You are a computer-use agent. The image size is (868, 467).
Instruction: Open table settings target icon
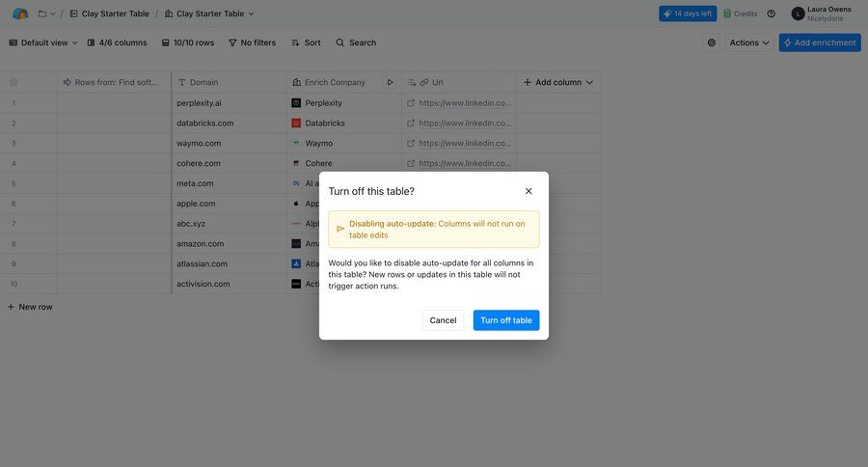pyautogui.click(x=712, y=42)
